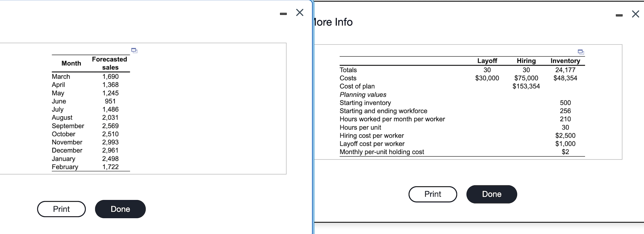Close the forecasted sales dialog

tap(300, 12)
